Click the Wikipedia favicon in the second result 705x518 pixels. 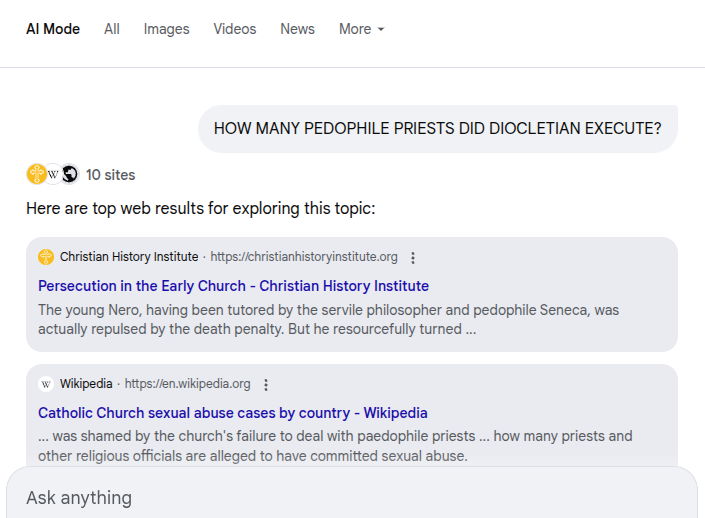(x=46, y=384)
